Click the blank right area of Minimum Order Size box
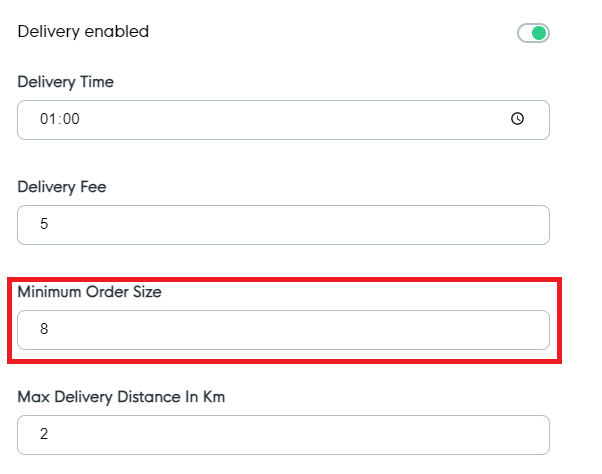 (x=450, y=330)
